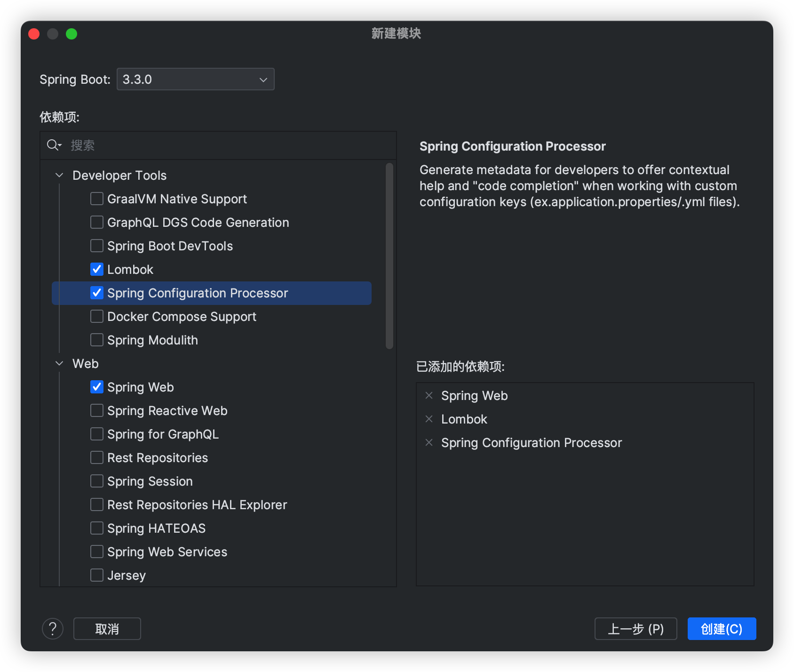This screenshot has height=672, width=794.
Task: Check GraalVM Native Support
Action: 97,199
